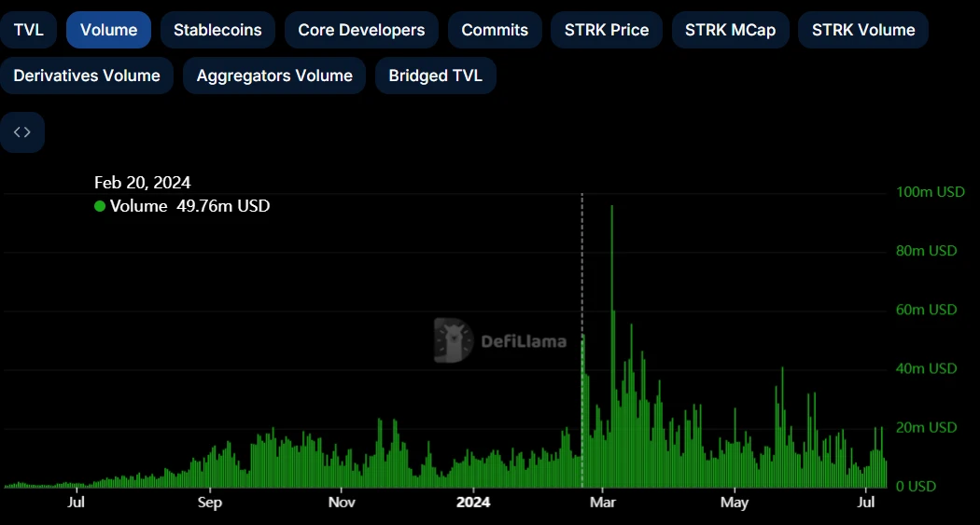Turn on the Stablecoins chart series
The width and height of the screenshot is (980, 525).
217,30
